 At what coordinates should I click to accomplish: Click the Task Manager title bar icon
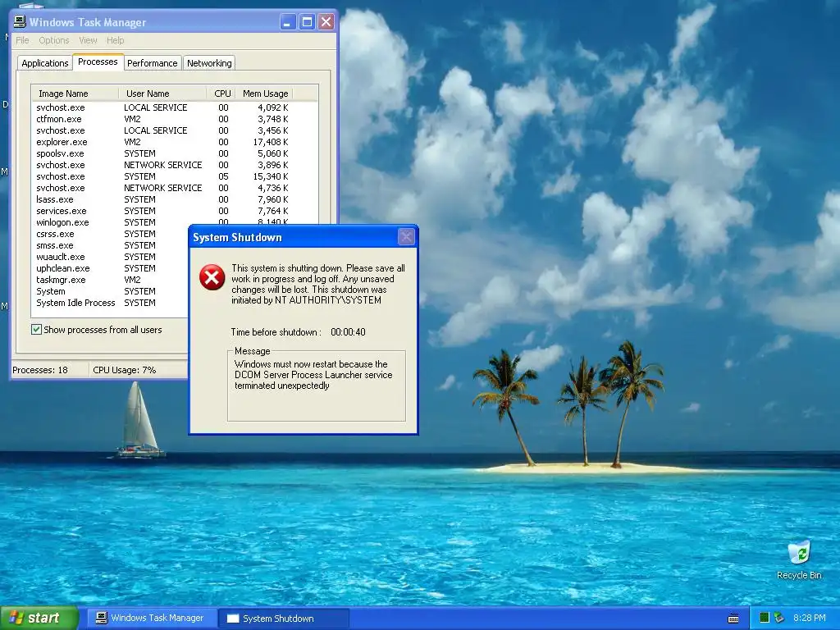coord(20,21)
